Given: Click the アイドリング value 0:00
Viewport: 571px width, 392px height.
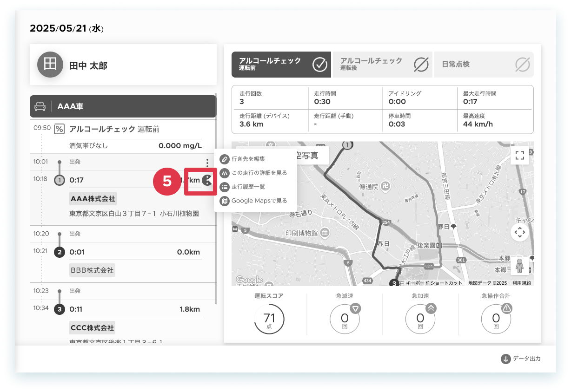Looking at the screenshot, I should tap(397, 102).
